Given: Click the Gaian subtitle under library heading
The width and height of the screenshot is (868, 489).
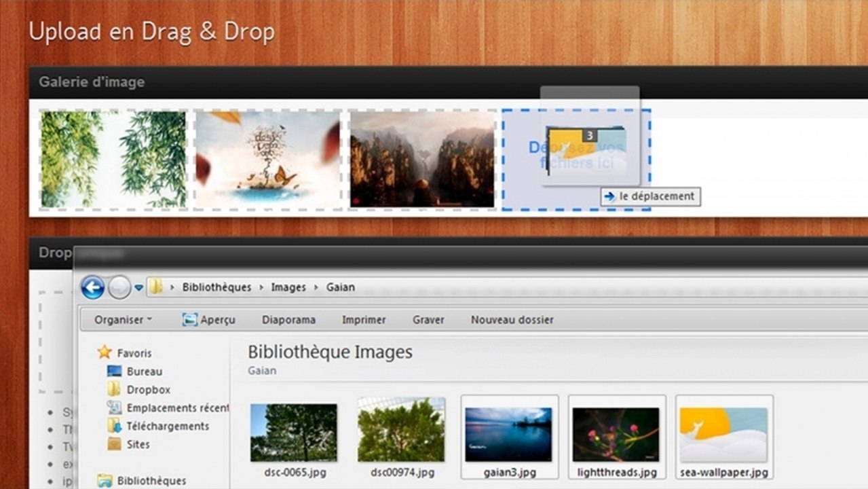Looking at the screenshot, I should (262, 371).
